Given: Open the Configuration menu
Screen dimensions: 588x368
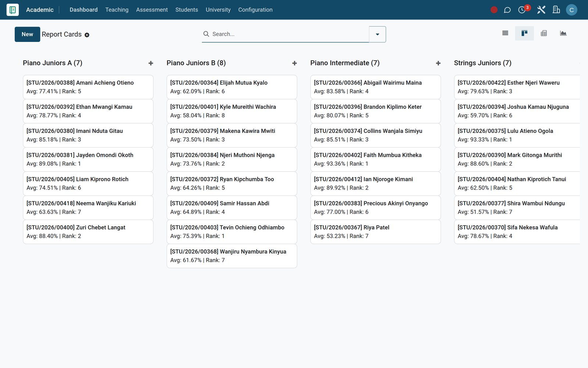Looking at the screenshot, I should [255, 10].
